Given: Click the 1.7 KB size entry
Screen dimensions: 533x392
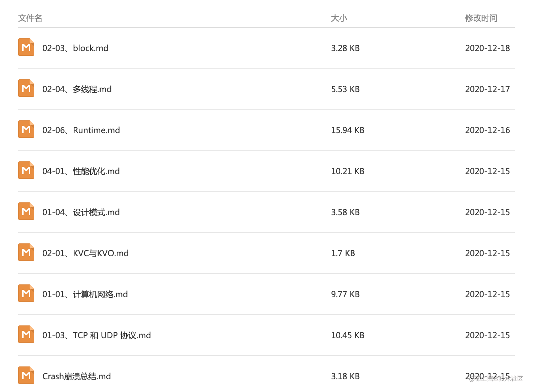Looking at the screenshot, I should [343, 253].
